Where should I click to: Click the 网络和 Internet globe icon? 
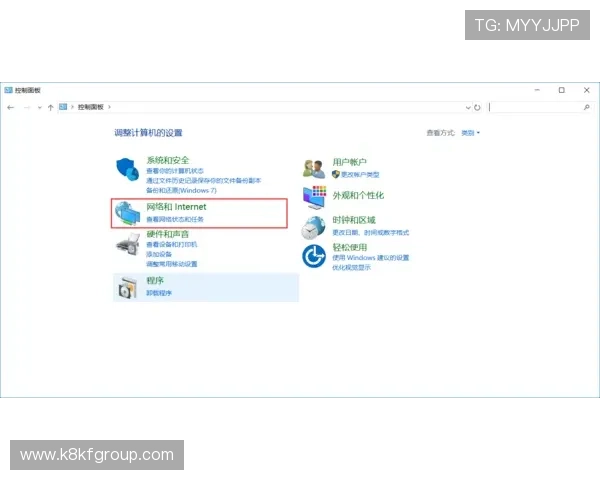click(128, 213)
